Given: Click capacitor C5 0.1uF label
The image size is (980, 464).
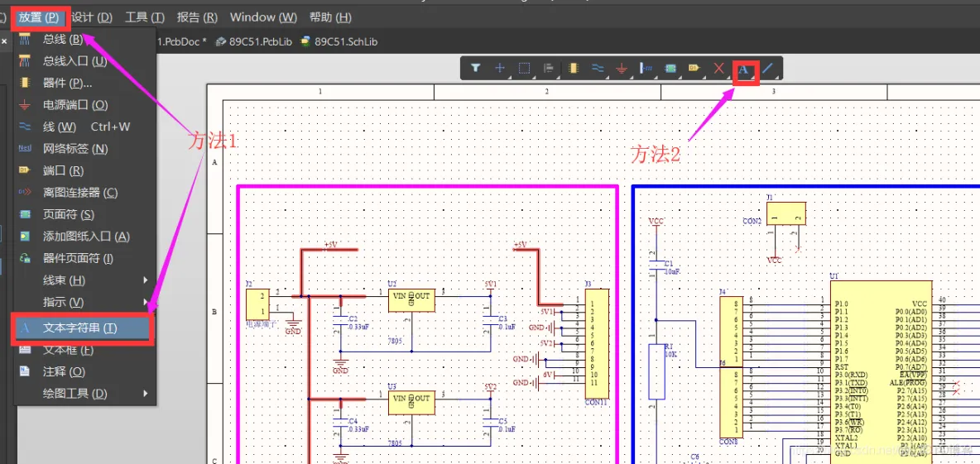Looking at the screenshot, I should coord(507,424).
